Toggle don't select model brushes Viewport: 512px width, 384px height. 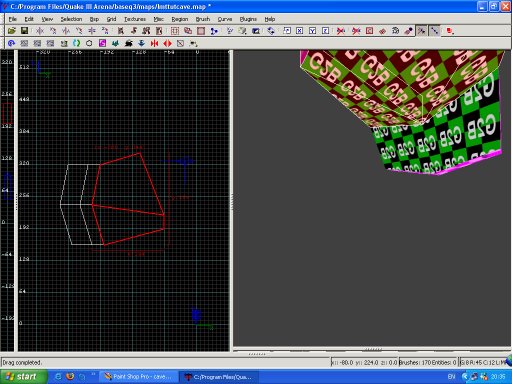(x=341, y=31)
